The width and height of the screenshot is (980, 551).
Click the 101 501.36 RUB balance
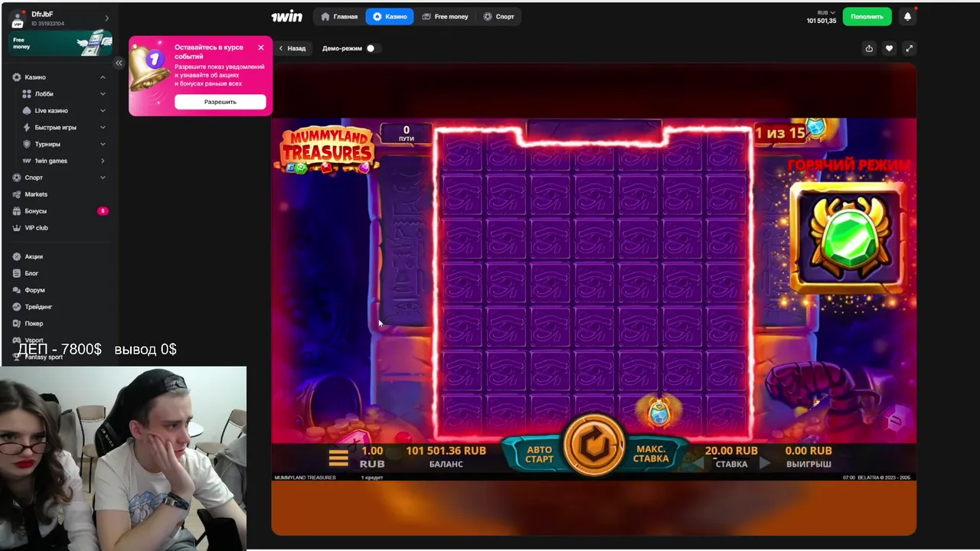click(x=446, y=451)
